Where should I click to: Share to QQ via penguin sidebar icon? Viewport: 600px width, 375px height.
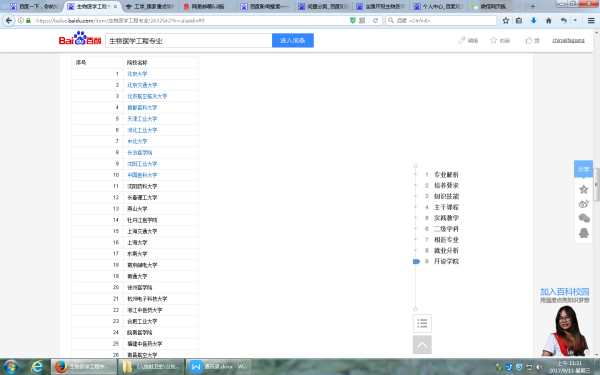(x=584, y=233)
